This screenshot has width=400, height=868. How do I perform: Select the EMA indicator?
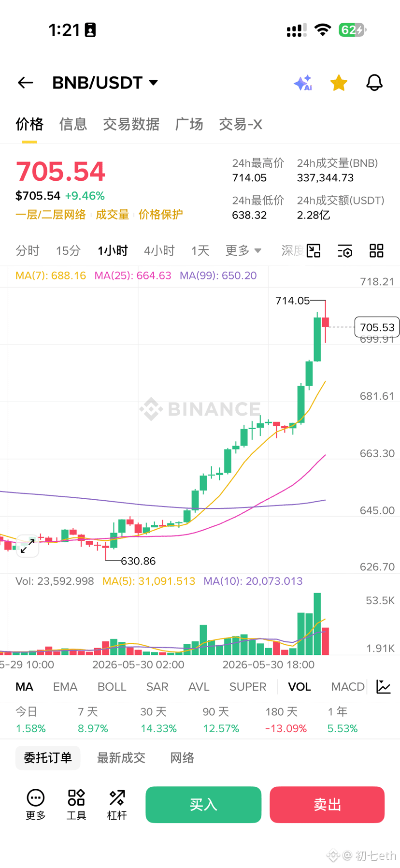[65, 687]
